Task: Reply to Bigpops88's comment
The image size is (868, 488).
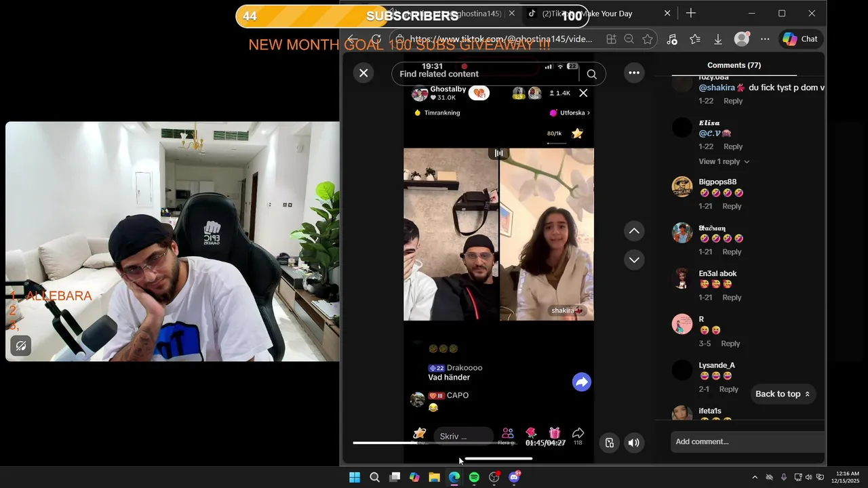Action: (732, 206)
